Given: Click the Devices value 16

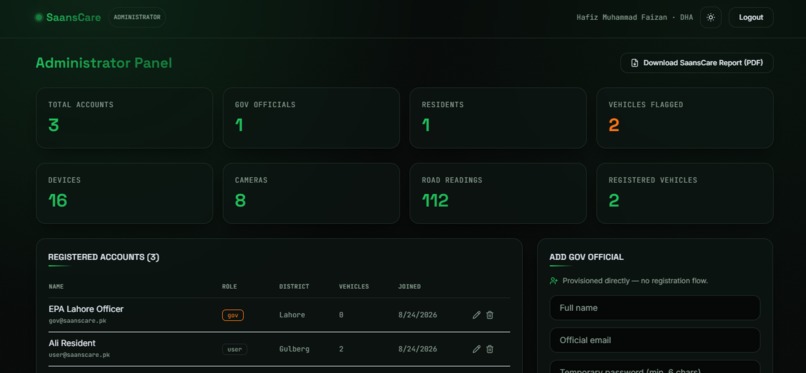Looking at the screenshot, I should tap(58, 200).
